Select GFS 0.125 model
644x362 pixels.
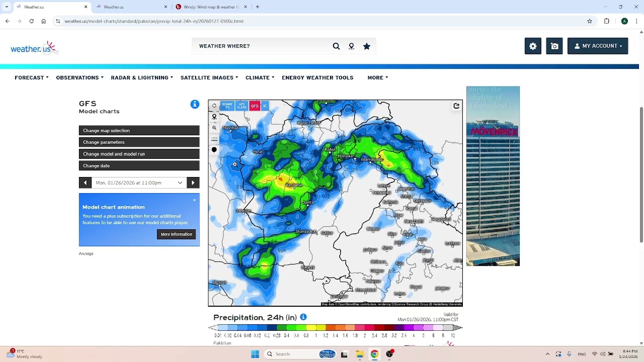pyautogui.click(x=242, y=106)
